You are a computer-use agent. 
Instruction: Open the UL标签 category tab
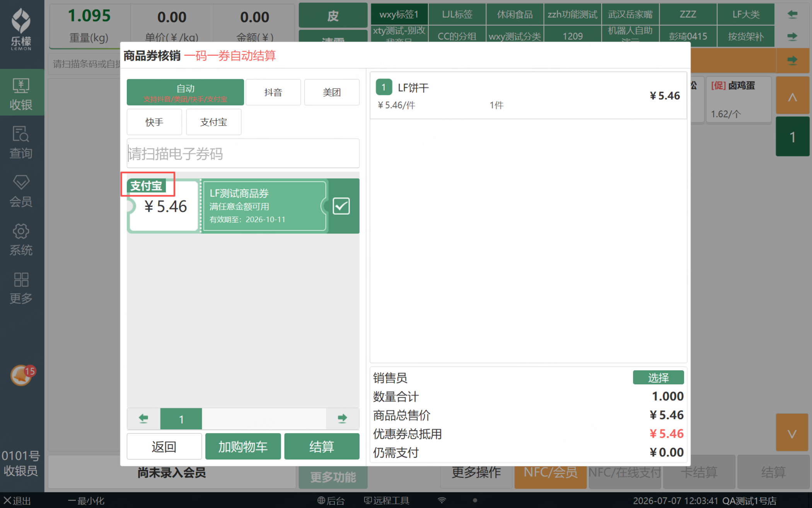point(457,14)
